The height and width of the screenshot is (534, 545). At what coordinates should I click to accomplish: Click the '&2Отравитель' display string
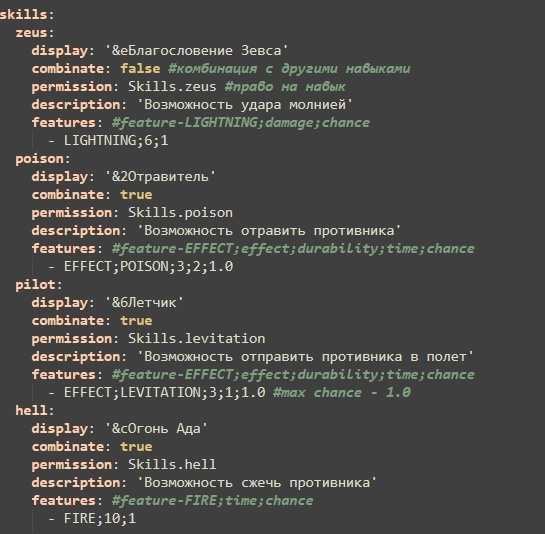(160, 177)
